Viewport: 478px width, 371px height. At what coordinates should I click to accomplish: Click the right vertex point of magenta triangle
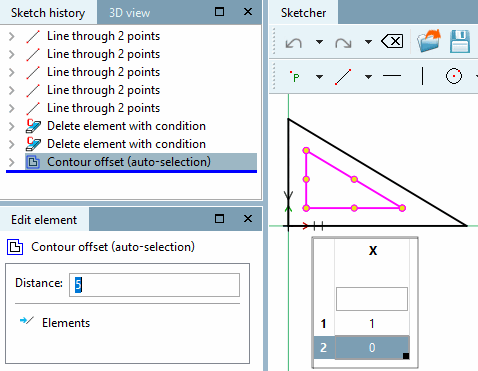(402, 208)
